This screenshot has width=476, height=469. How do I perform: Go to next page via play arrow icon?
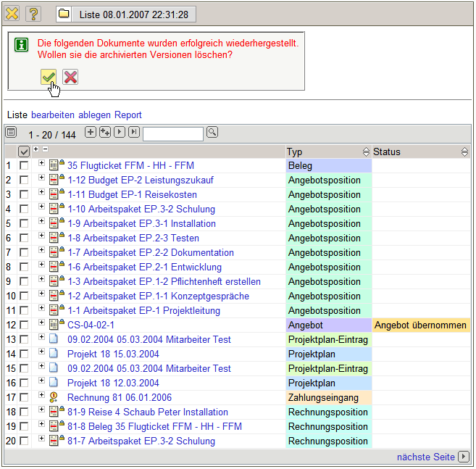[x=120, y=132]
